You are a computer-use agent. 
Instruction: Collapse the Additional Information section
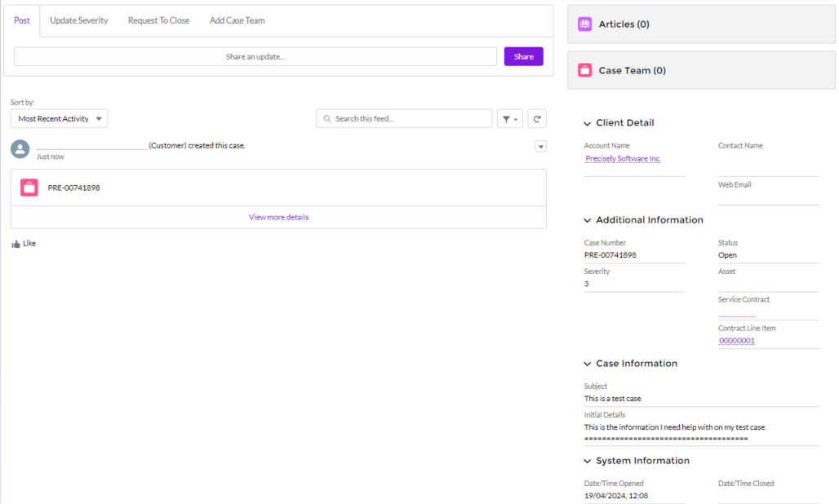click(x=588, y=220)
